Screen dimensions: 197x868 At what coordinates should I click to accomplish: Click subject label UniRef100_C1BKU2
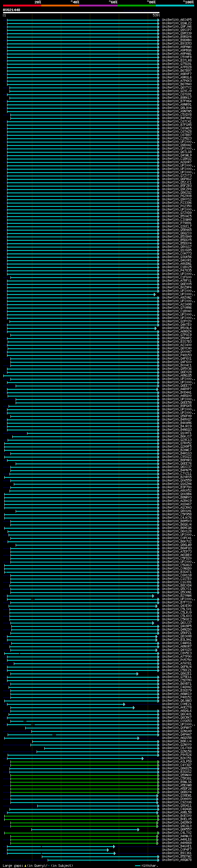(x=176, y=159)
